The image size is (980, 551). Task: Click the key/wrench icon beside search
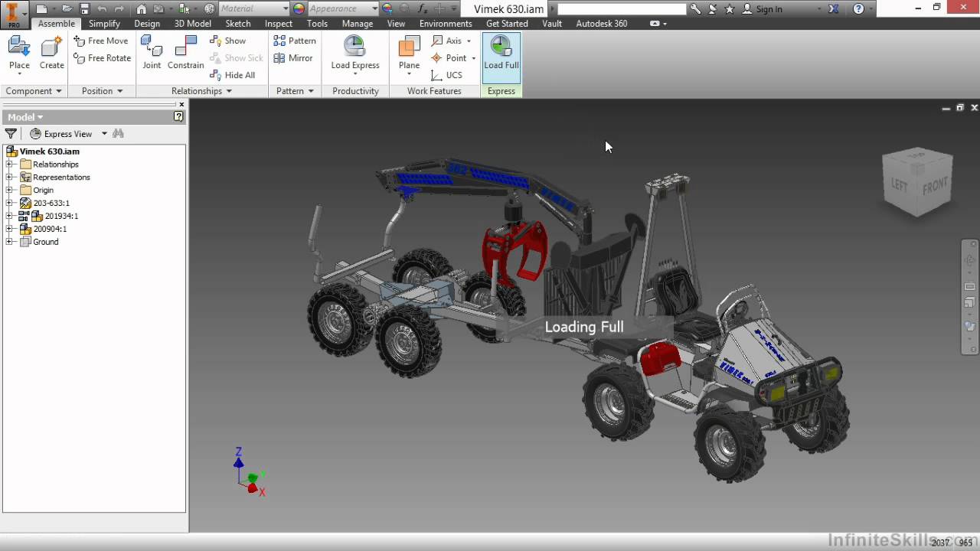695,9
